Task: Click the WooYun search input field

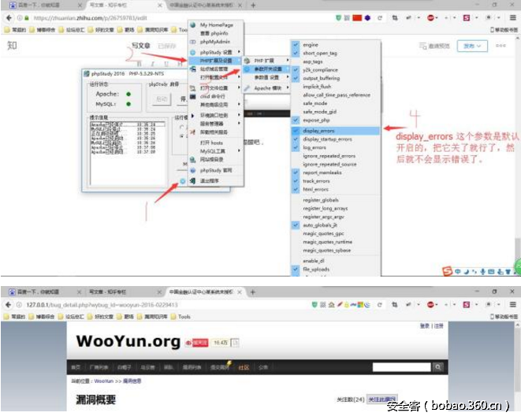Action: click(x=401, y=367)
